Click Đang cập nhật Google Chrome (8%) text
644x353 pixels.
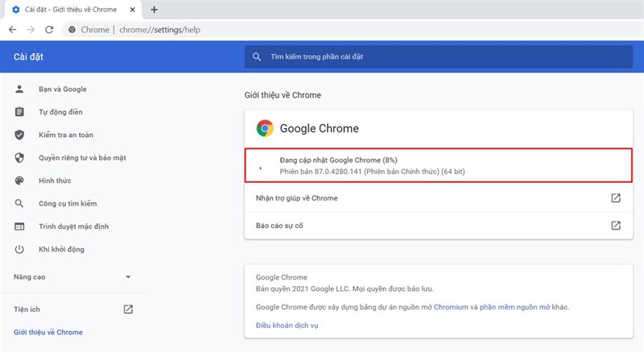[338, 160]
